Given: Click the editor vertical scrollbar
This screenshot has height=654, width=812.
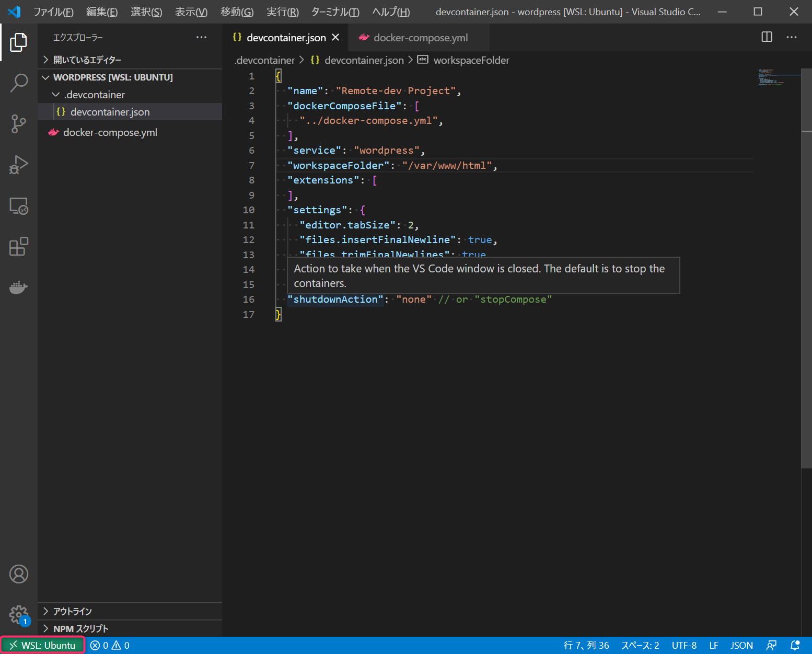Looking at the screenshot, I should tap(806, 269).
